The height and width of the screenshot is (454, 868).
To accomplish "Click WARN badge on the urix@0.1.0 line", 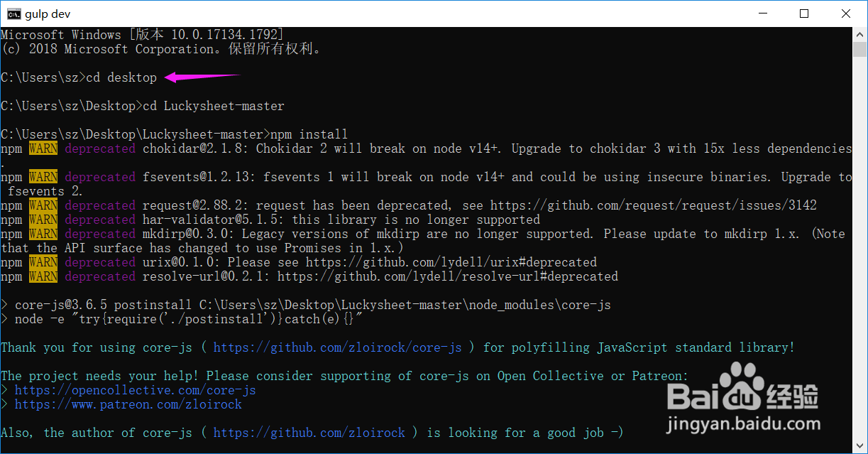I will (x=43, y=262).
